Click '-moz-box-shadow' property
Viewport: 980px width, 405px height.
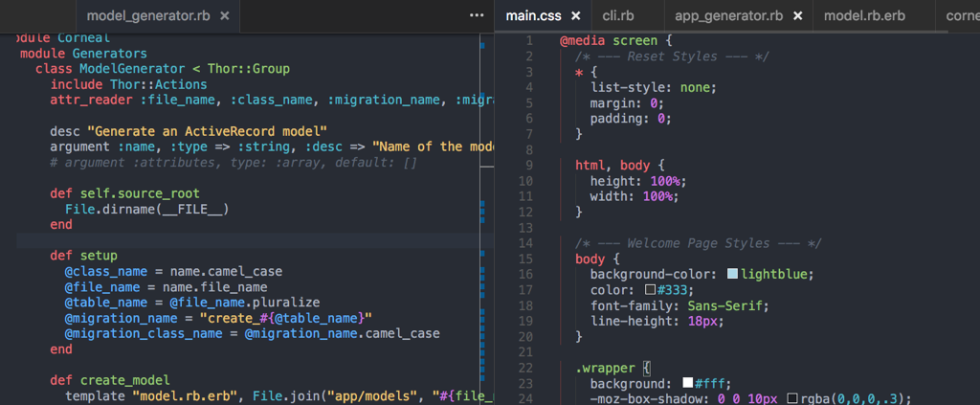point(646,398)
